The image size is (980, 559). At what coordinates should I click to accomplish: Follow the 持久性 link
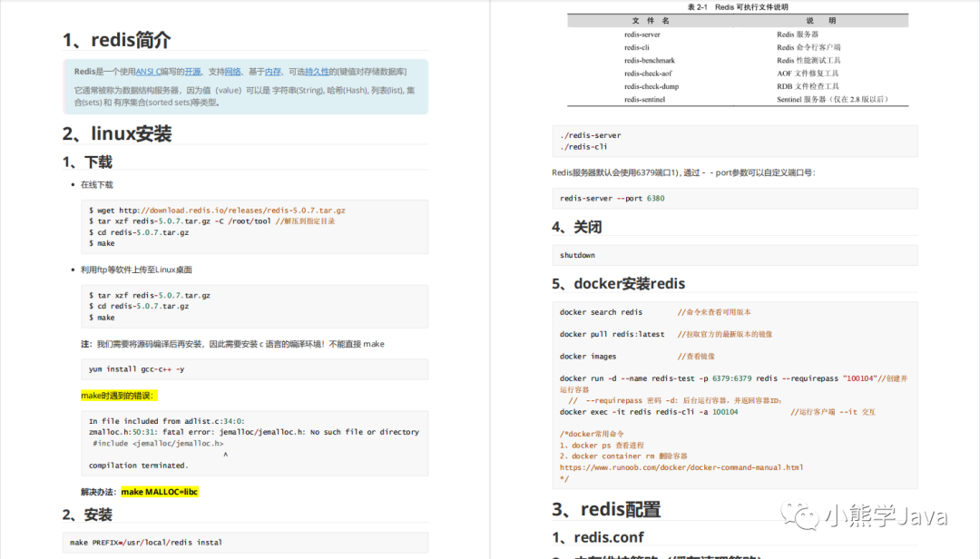[x=317, y=72]
